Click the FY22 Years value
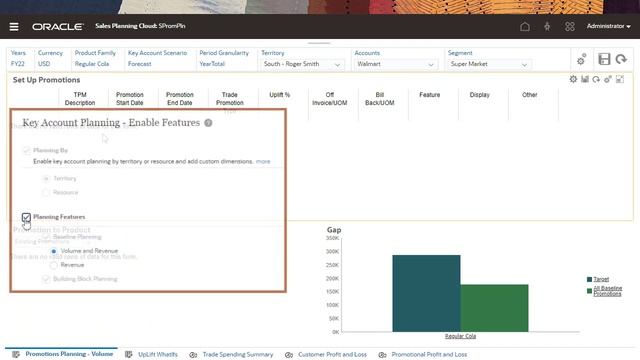The height and width of the screenshot is (360, 640). coord(18,64)
